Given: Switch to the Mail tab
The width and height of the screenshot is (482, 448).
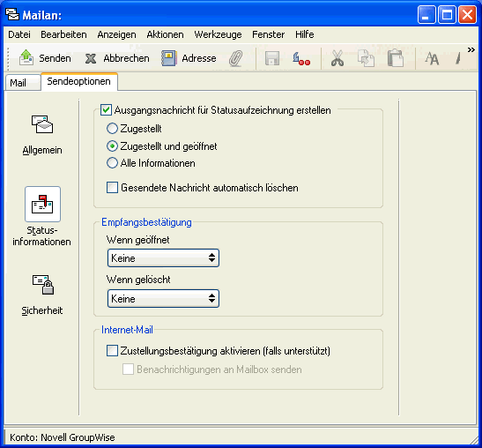Looking at the screenshot, I should coord(22,83).
